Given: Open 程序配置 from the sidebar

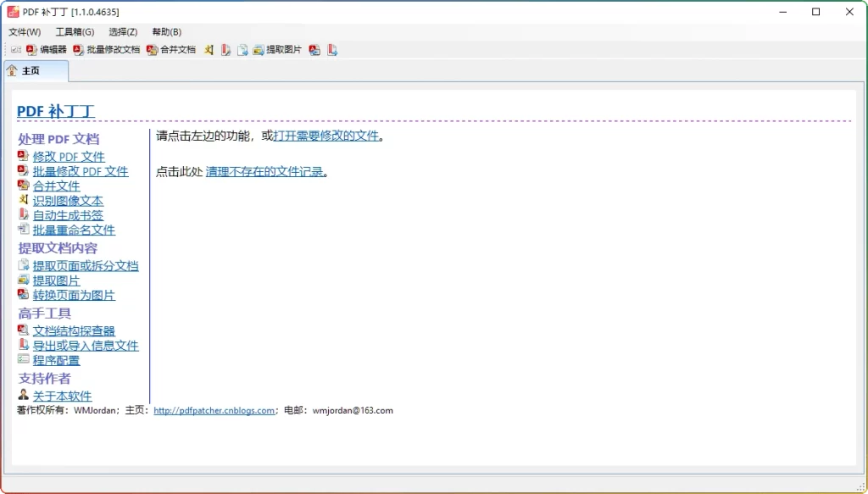Looking at the screenshot, I should [58, 359].
